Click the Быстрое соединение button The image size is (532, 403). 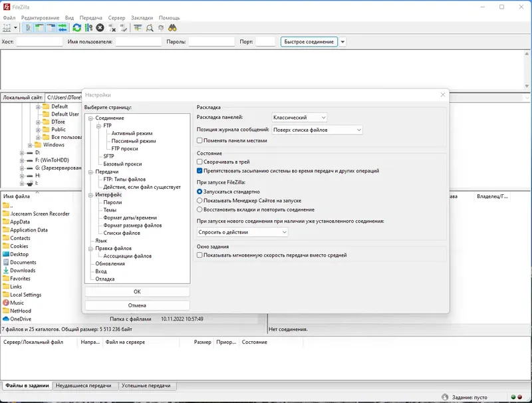pyautogui.click(x=309, y=42)
